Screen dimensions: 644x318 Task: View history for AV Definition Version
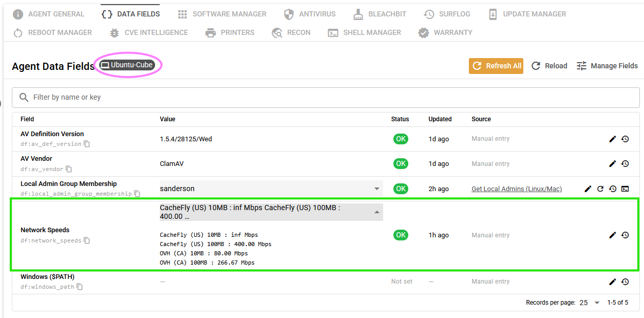coord(625,139)
